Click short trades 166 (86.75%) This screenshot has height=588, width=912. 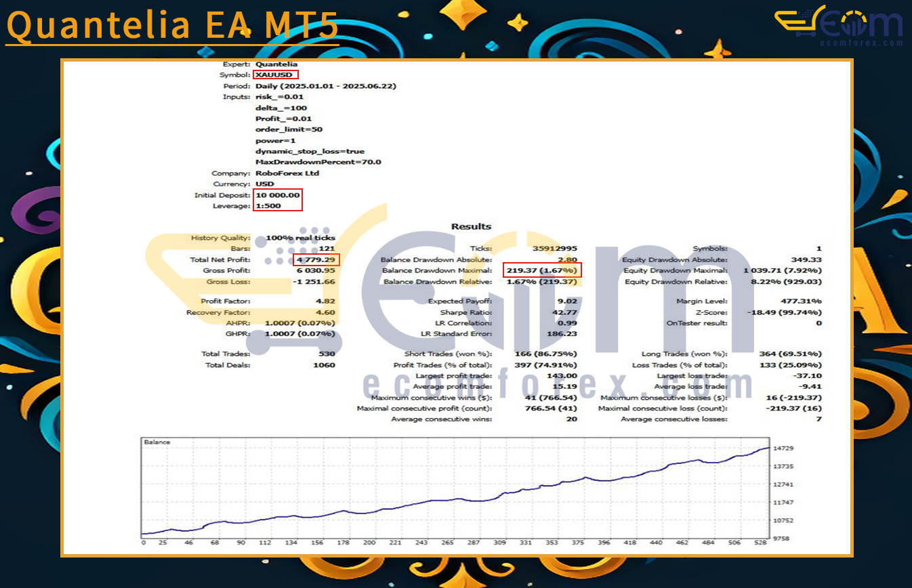pos(545,354)
